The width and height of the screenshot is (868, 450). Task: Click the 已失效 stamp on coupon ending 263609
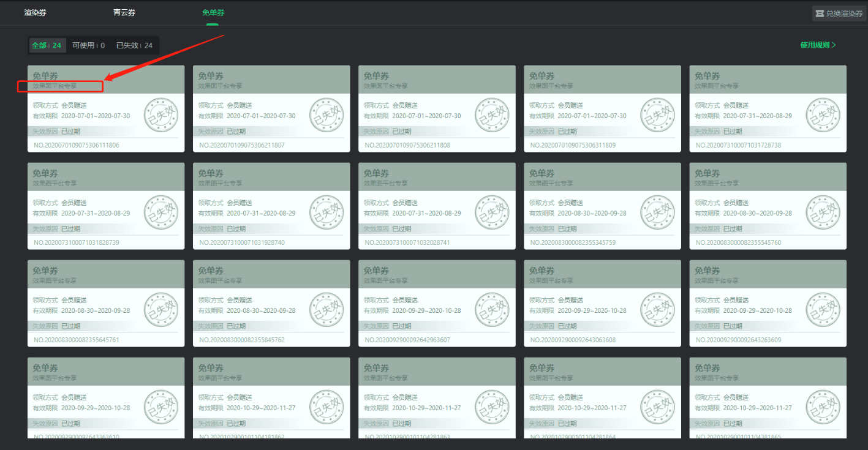823,310
